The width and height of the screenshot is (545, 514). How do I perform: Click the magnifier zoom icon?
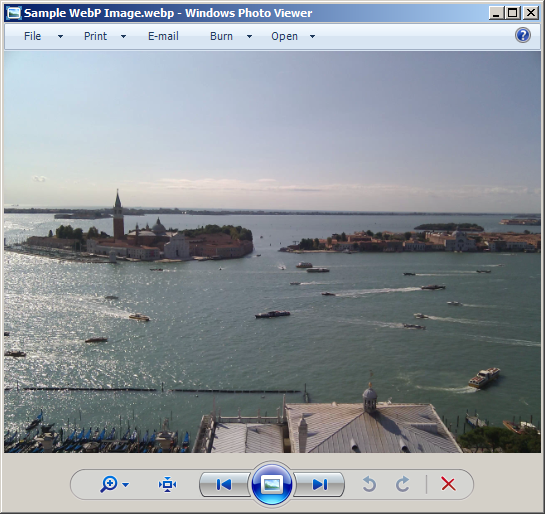click(x=108, y=484)
